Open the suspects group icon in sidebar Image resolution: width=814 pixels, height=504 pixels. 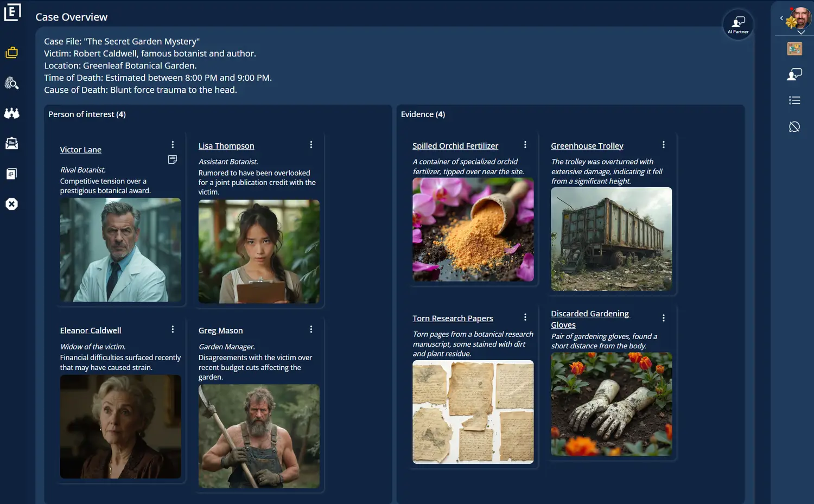[x=11, y=113]
